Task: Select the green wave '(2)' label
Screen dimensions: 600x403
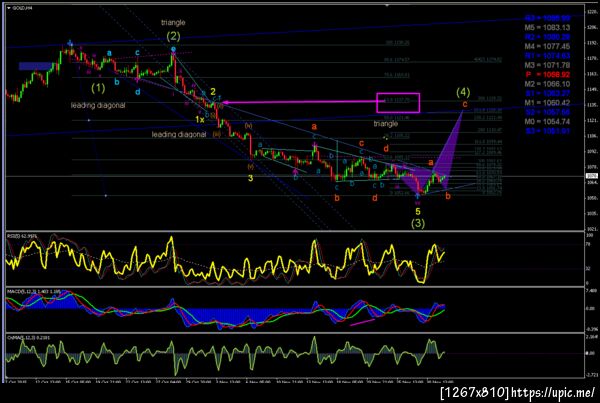Action: [173, 36]
